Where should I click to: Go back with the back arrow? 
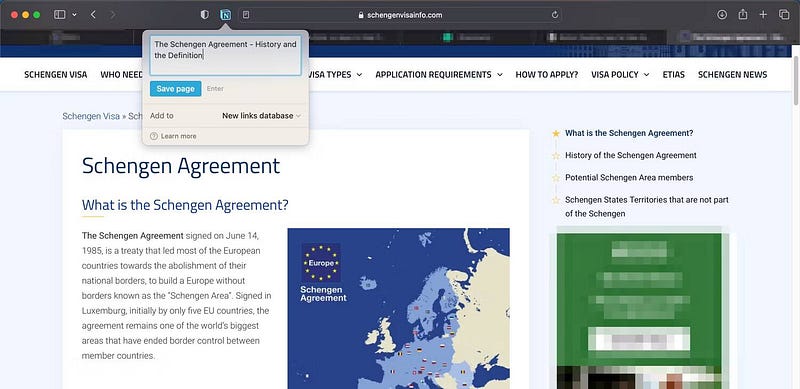click(x=93, y=15)
